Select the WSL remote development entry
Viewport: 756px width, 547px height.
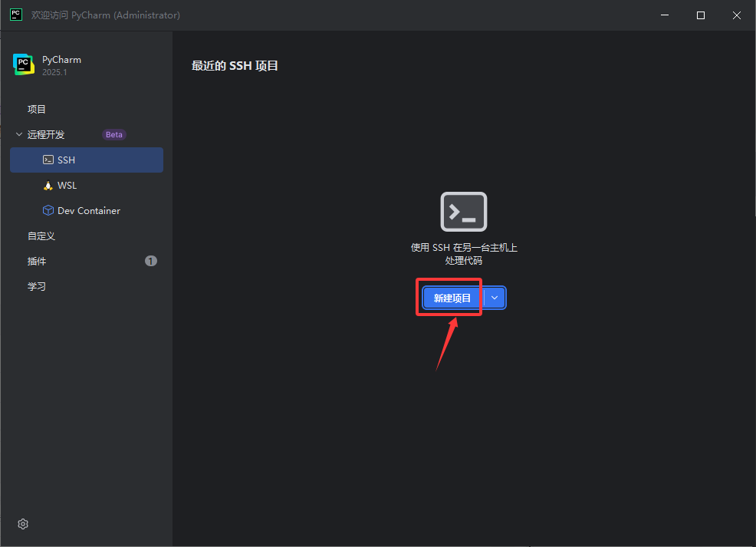(x=87, y=185)
